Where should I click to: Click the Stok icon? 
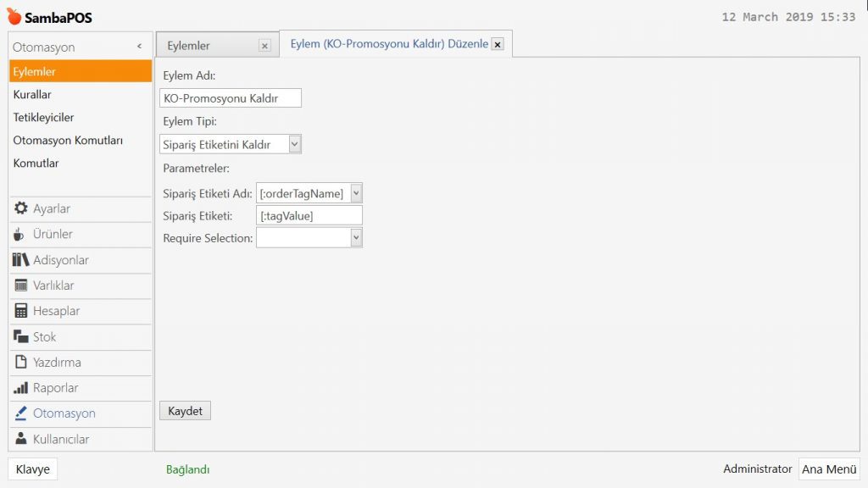tap(21, 336)
